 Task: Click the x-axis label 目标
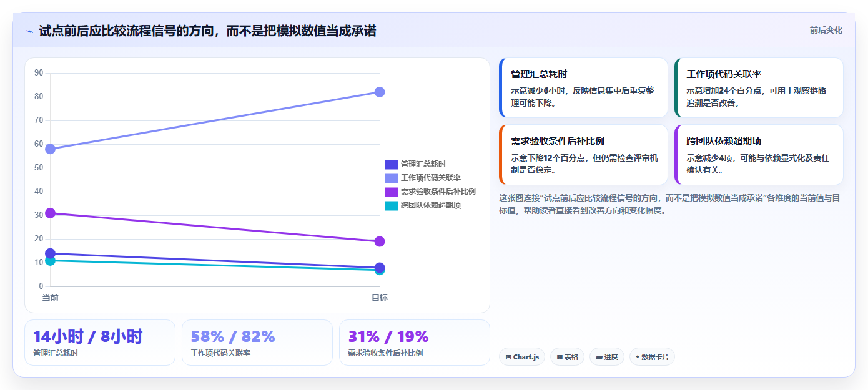pos(380,298)
